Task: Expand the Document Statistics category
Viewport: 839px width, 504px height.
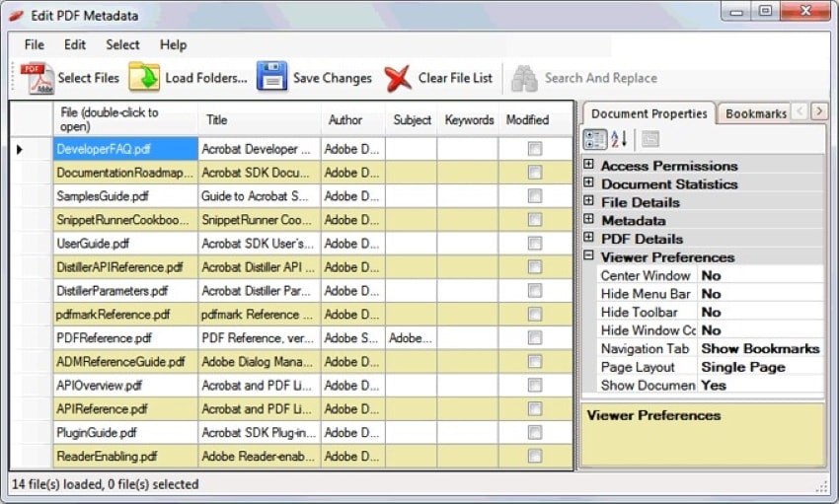Action: point(588,182)
